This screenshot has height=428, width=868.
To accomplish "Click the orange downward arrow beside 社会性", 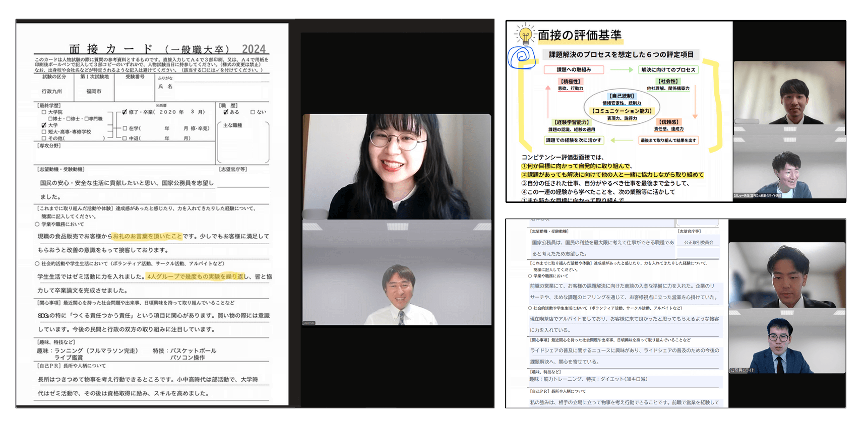I will [x=695, y=101].
